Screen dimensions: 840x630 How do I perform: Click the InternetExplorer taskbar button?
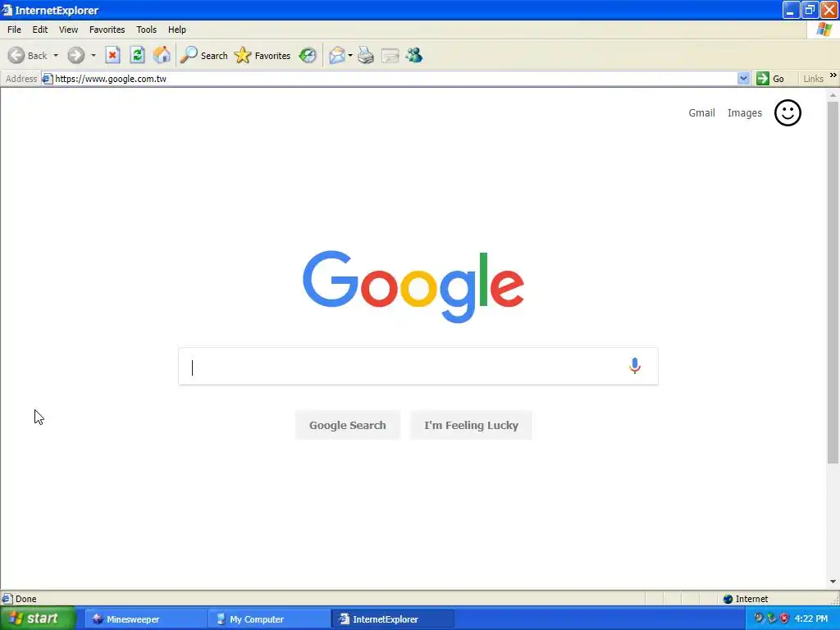point(392,619)
